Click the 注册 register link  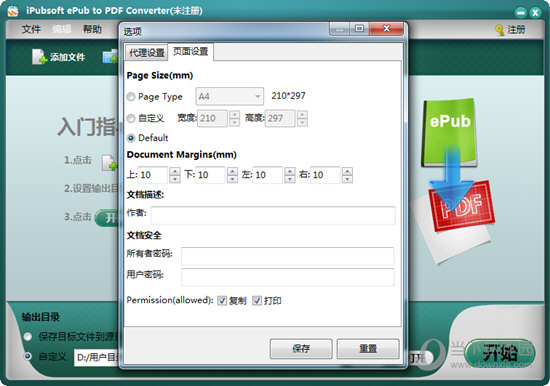pyautogui.click(x=516, y=30)
